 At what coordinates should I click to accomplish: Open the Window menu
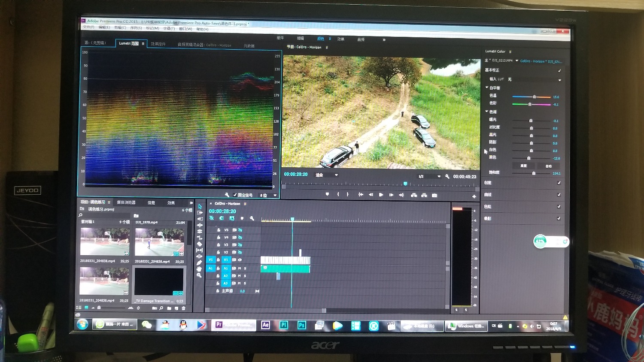click(185, 29)
